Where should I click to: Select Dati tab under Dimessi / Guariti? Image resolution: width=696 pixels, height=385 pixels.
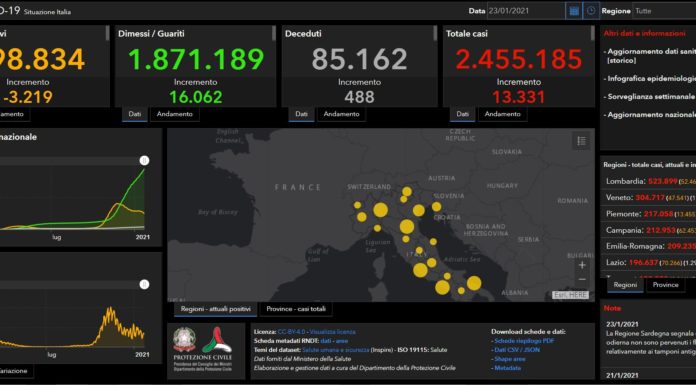point(135,114)
